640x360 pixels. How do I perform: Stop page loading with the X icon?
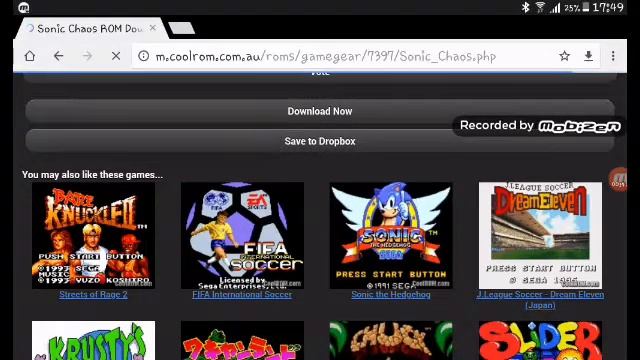click(116, 56)
